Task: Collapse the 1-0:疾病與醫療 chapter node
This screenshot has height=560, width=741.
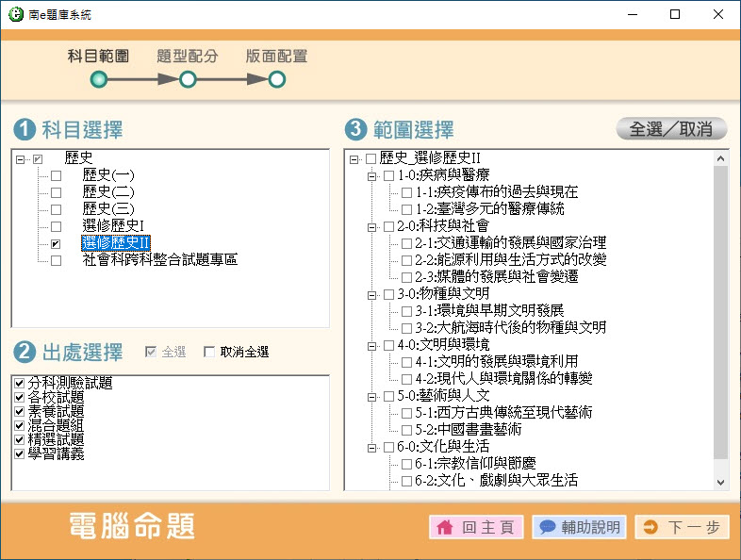Action: tap(371, 175)
